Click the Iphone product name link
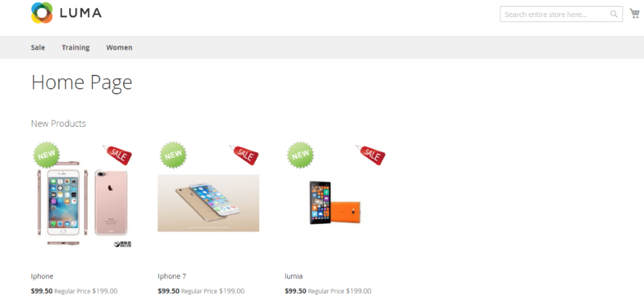This screenshot has height=303, width=644. point(42,277)
